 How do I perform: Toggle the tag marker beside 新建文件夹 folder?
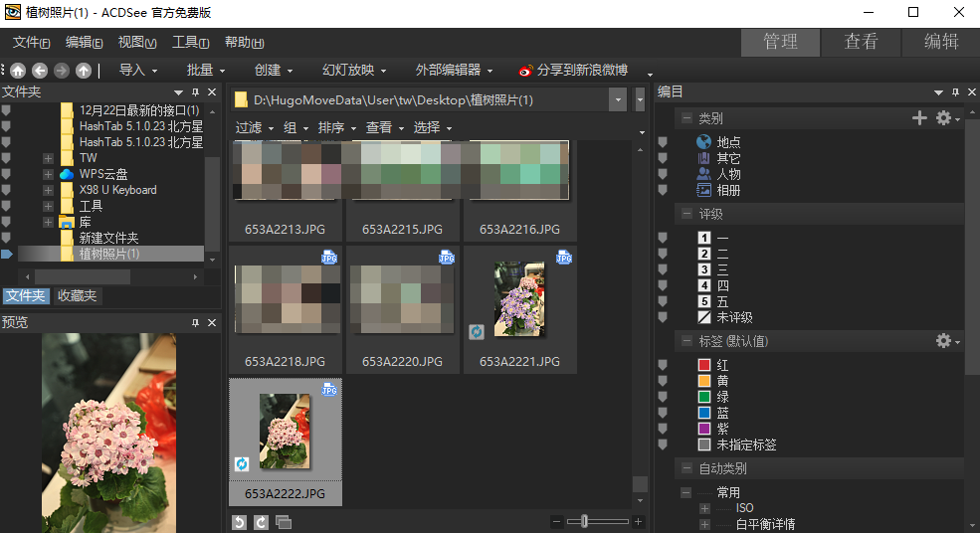point(6,238)
